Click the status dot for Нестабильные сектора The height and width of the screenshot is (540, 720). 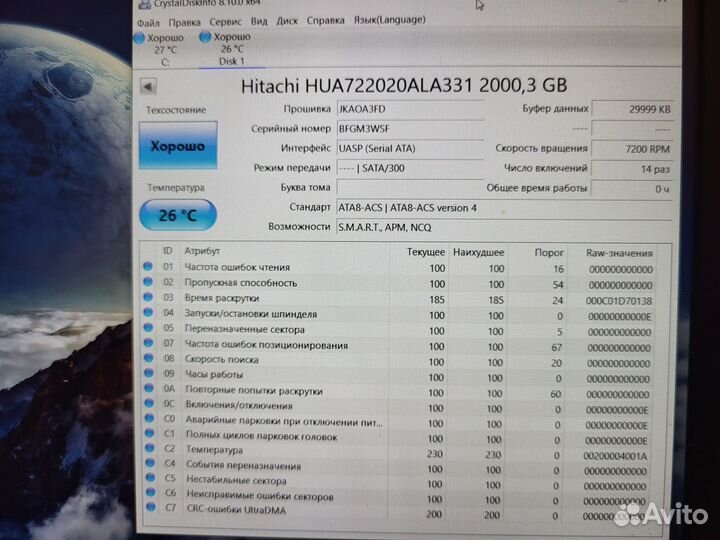click(150, 478)
